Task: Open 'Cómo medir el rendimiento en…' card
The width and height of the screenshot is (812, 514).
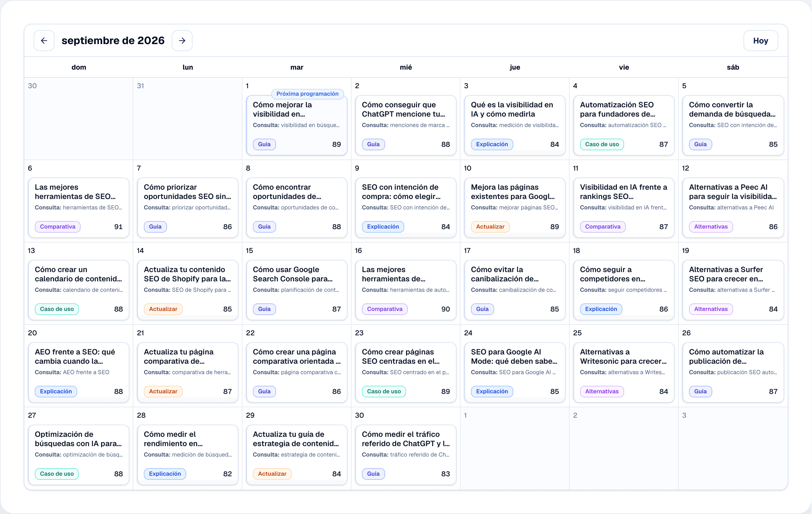Action: click(x=188, y=455)
